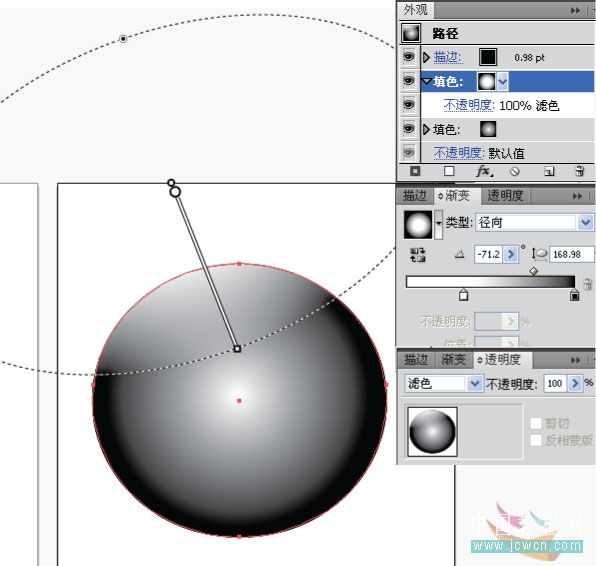Screen dimensions: 596x566
Task: Open the opacity slider arrow
Action: click(x=575, y=384)
